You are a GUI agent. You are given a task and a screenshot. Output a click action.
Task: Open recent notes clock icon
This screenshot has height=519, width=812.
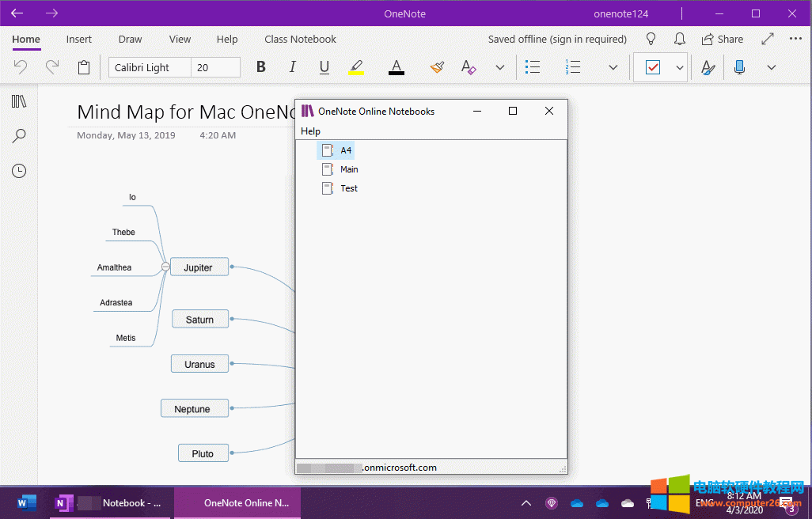(x=19, y=171)
